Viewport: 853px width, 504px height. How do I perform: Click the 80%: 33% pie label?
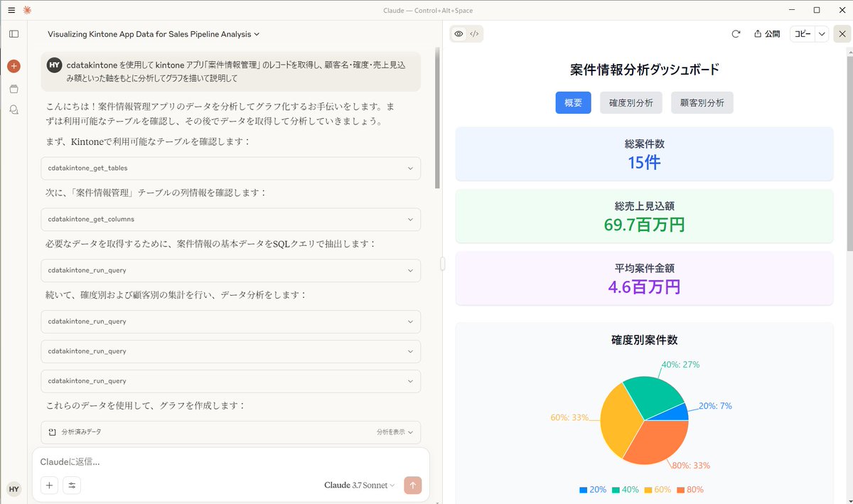[x=691, y=466]
